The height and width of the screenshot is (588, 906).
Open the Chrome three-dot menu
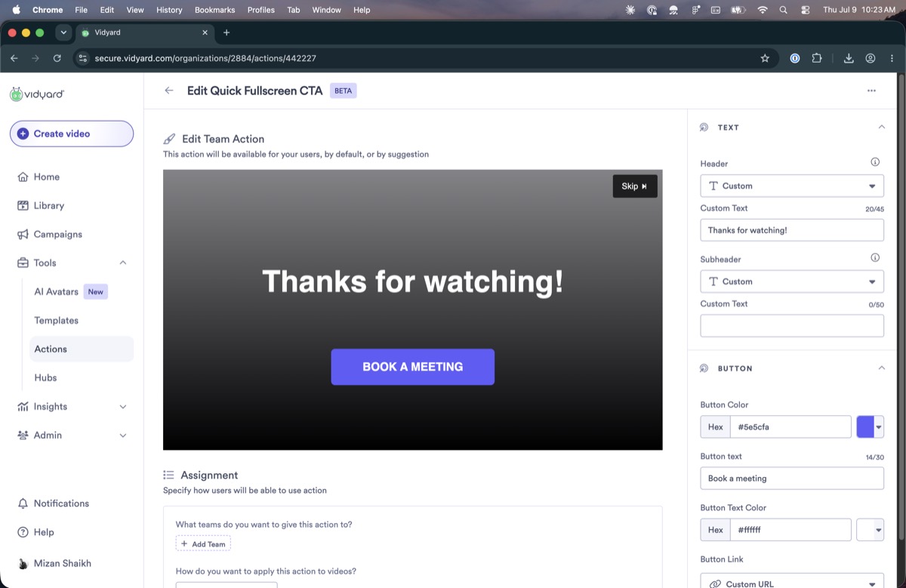(x=892, y=58)
